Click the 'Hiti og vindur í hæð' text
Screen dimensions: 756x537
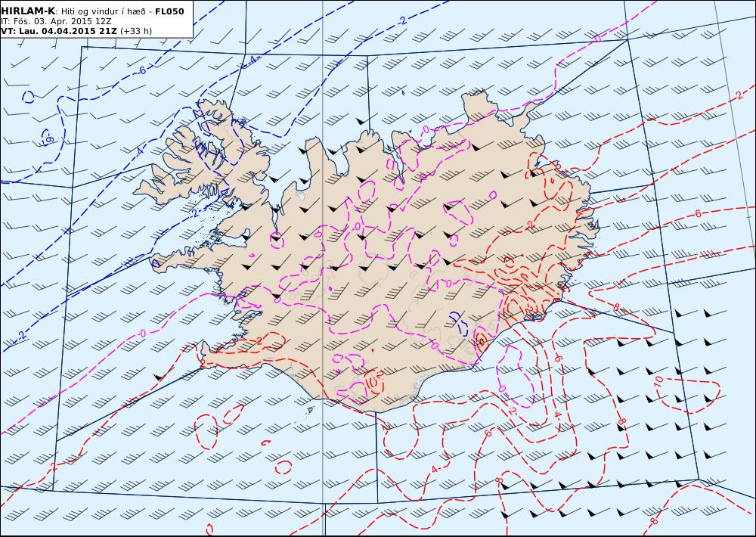click(104, 11)
